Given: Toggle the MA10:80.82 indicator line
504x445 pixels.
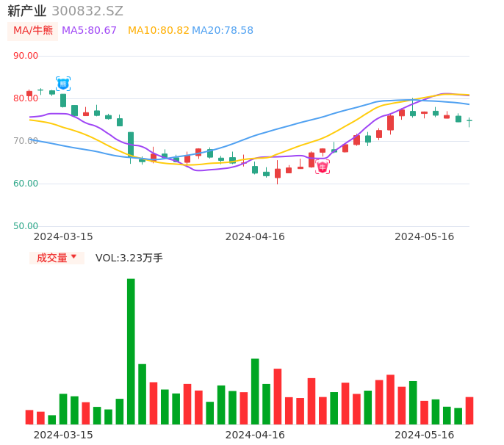Looking at the screenshot, I should (x=158, y=31).
